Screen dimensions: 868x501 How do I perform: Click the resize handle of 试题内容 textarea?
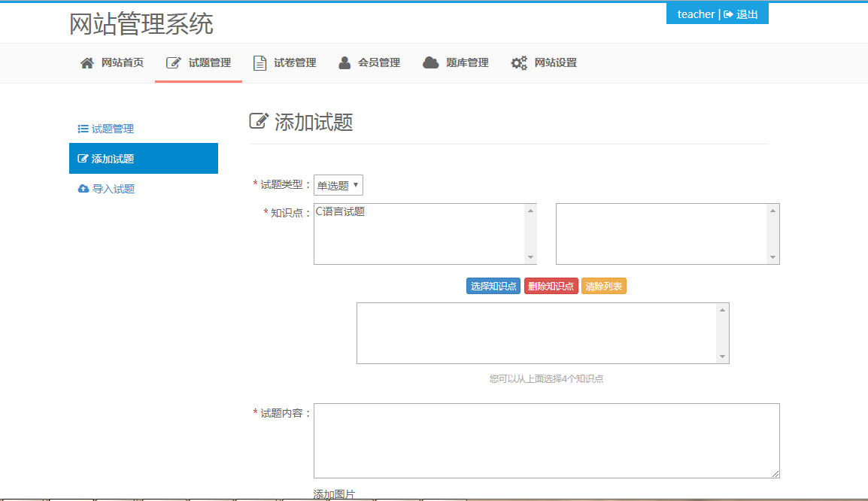[x=775, y=473]
